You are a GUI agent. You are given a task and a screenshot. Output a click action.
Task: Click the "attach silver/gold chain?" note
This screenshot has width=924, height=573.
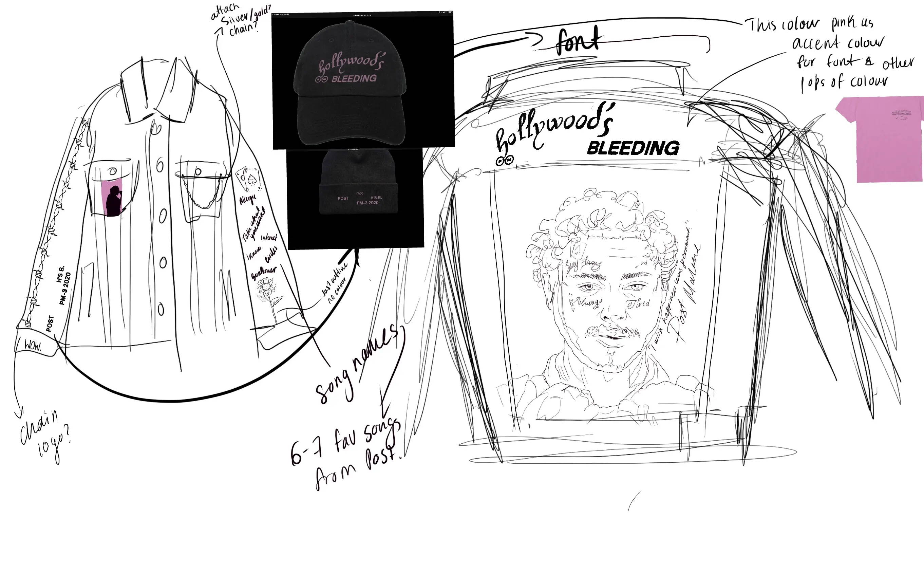tap(241, 20)
